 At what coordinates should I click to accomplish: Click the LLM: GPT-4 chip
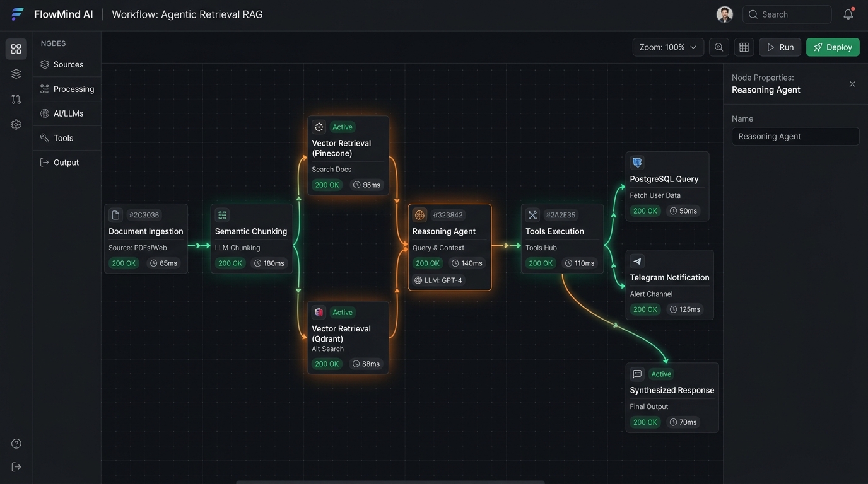point(438,280)
